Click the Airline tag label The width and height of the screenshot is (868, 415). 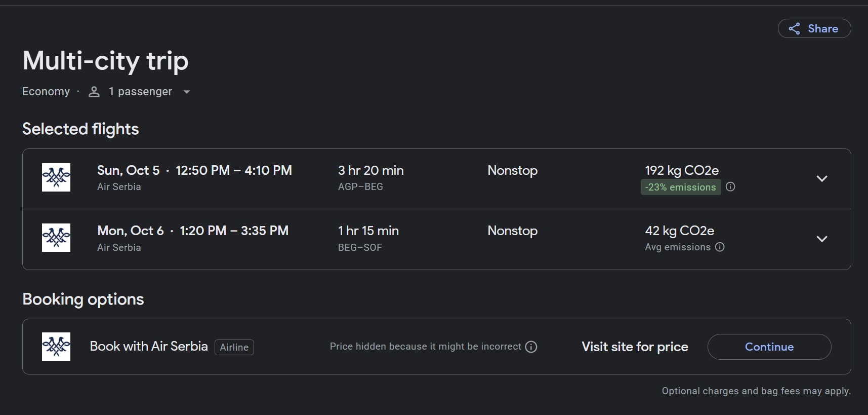(x=234, y=348)
